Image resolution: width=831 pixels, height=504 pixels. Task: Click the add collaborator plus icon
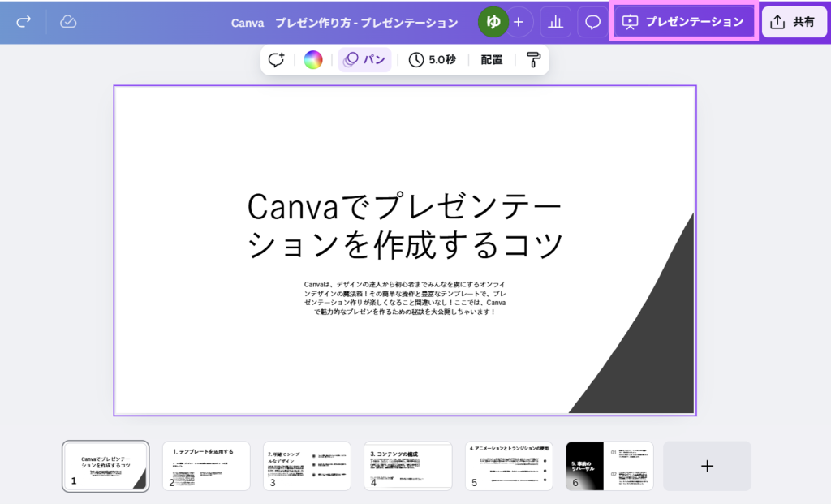[x=519, y=22]
